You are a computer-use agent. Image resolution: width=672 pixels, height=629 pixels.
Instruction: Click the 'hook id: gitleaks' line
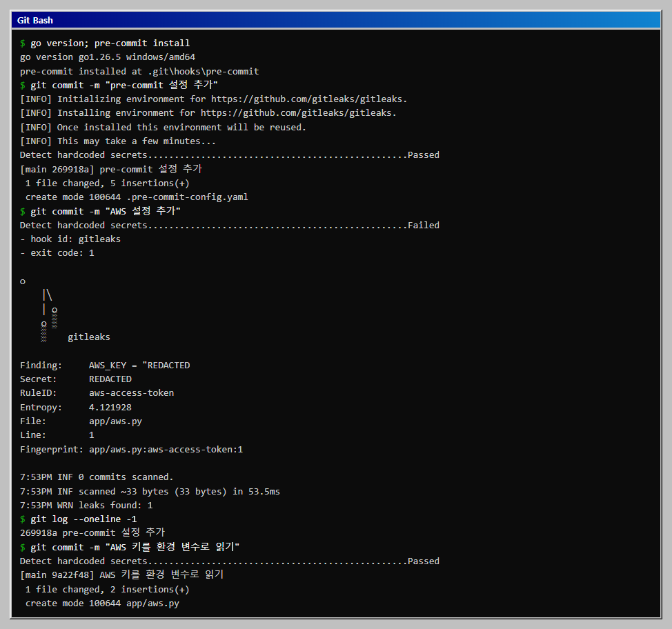[x=70, y=239]
